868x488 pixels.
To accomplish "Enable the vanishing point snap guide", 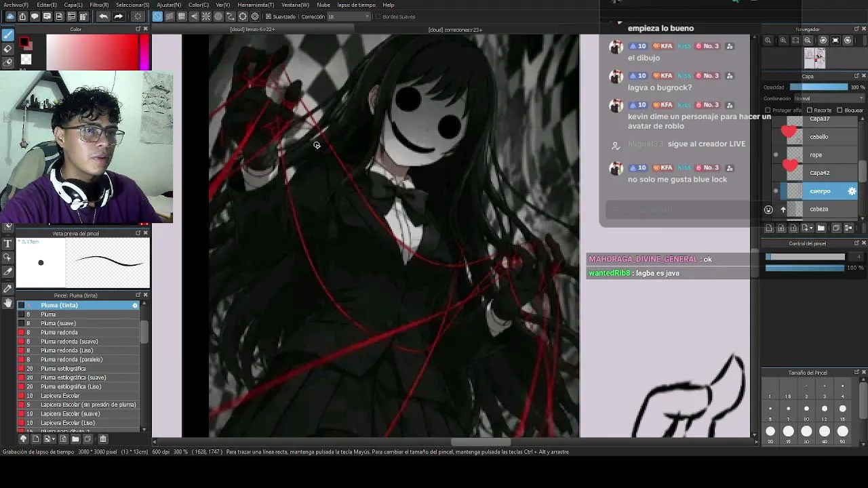I will (x=194, y=16).
